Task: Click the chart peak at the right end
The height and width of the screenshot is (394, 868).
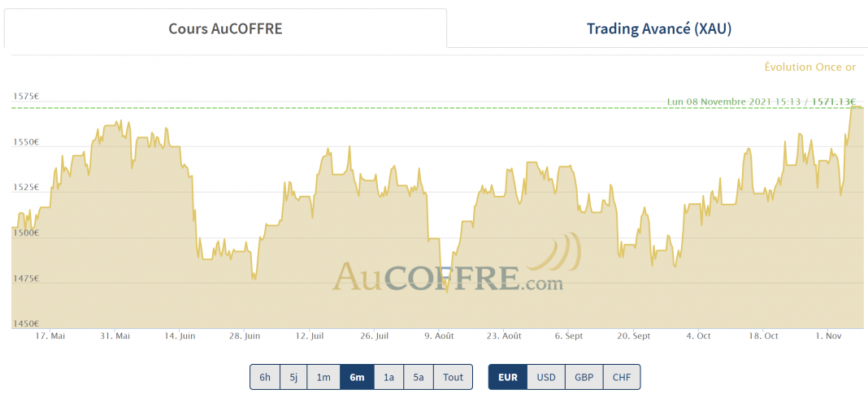Action: [x=857, y=107]
